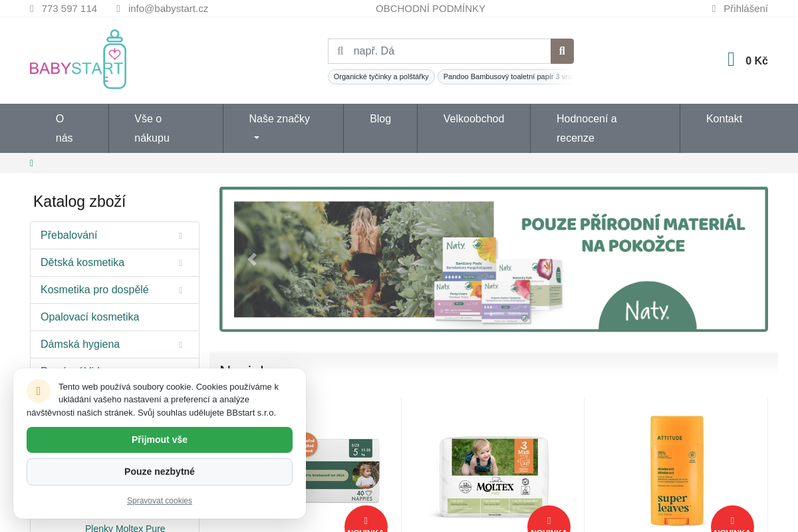Select Pandoo Bambusový toaletní papír suggestion
This screenshot has height=532, width=798.
tap(505, 76)
